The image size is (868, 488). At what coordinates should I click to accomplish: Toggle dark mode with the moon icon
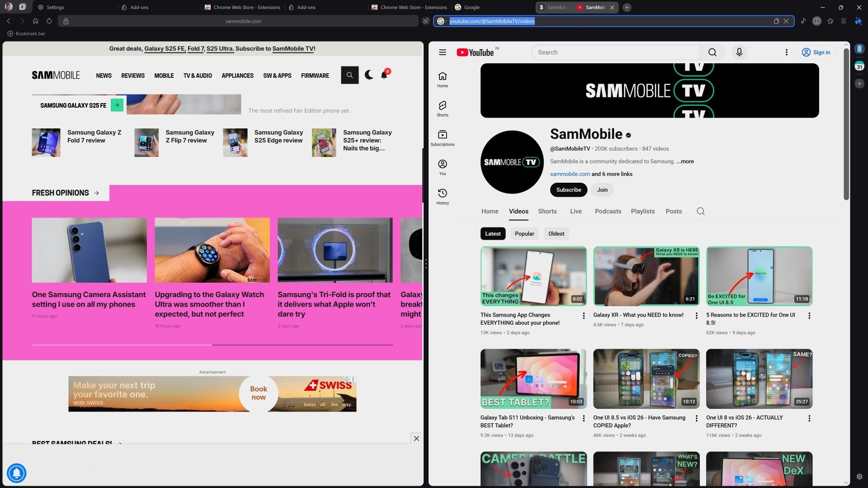[x=369, y=75]
